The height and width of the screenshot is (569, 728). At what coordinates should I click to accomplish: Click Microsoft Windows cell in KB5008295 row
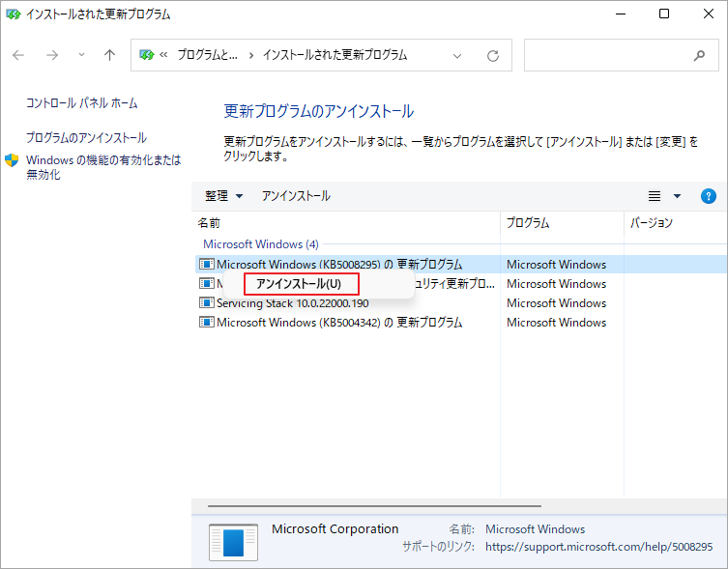coord(556,265)
